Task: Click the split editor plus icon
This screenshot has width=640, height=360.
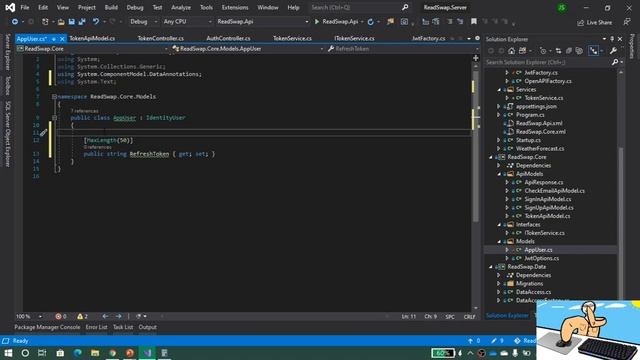Action: pyautogui.click(x=476, y=58)
